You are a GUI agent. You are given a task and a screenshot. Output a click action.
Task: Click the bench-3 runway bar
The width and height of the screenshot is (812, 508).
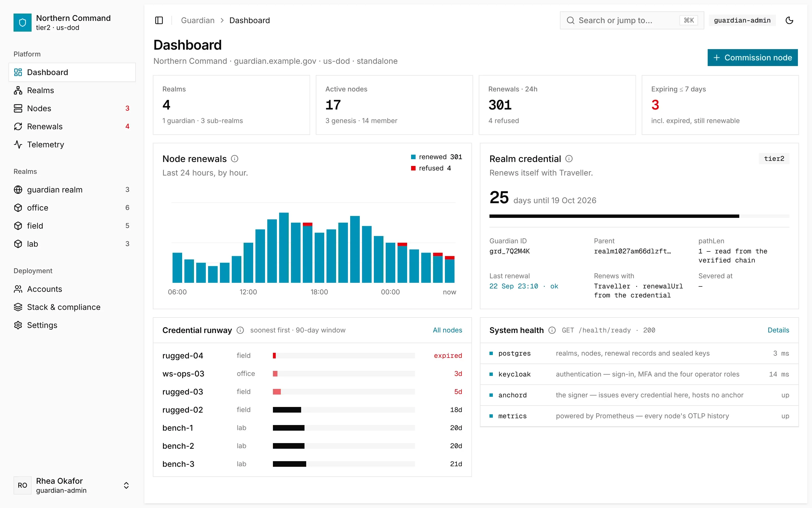344,464
